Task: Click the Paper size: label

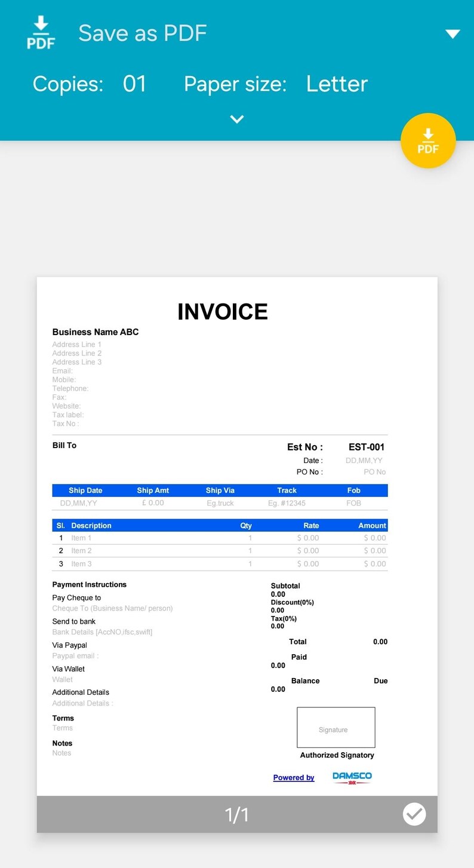Action: (x=235, y=84)
